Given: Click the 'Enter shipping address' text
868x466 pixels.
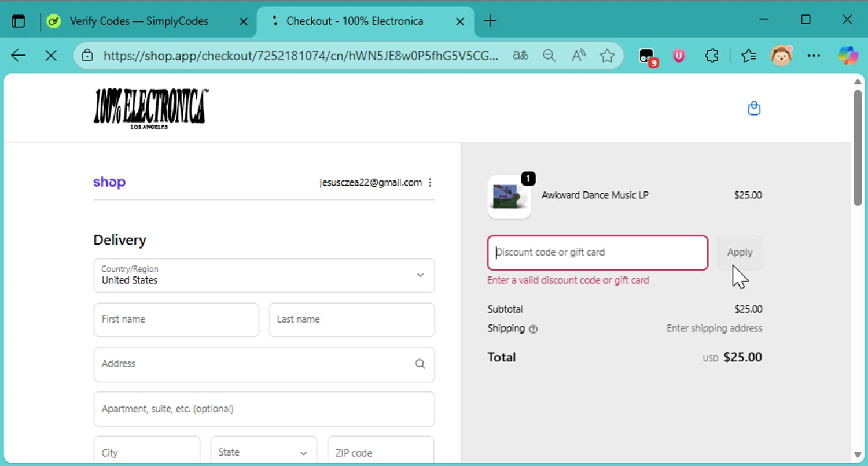Looking at the screenshot, I should click(714, 328).
